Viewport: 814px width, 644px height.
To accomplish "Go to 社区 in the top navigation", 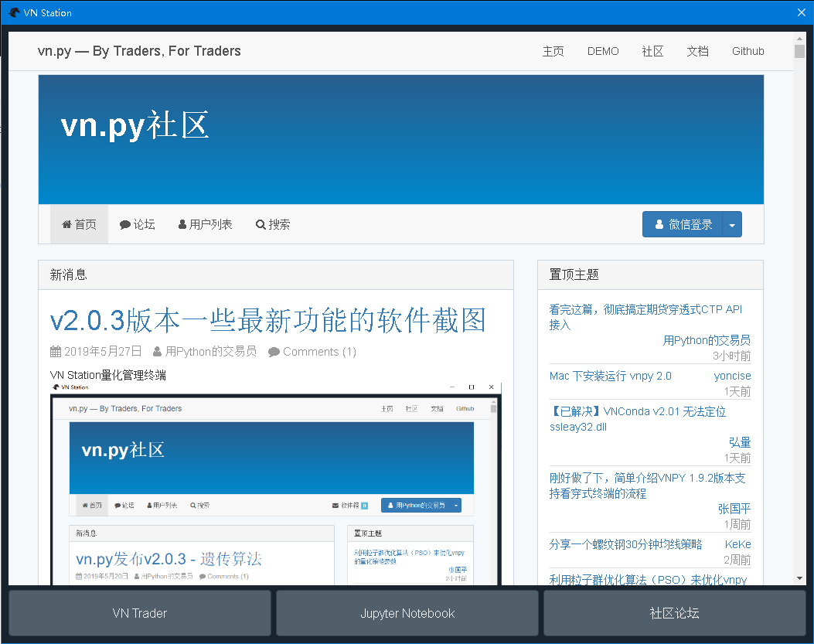I will (x=652, y=51).
